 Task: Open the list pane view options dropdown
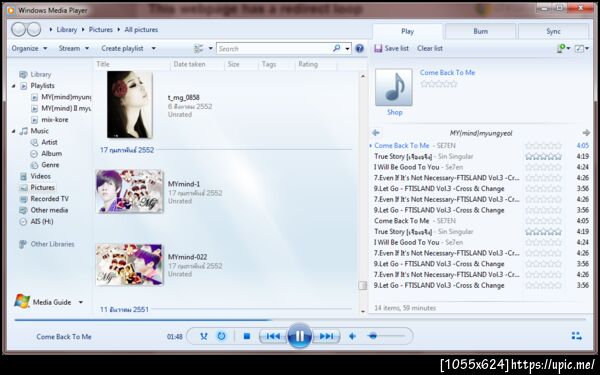pyautogui.click(x=582, y=48)
